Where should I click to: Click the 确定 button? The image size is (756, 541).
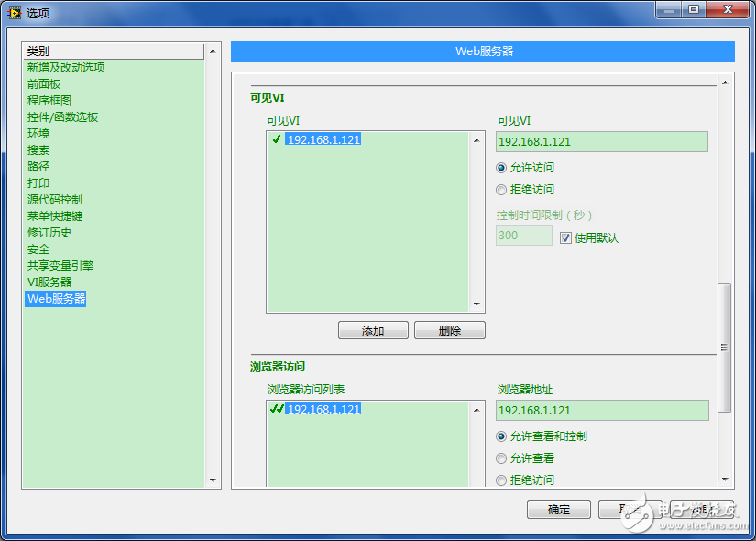[559, 509]
